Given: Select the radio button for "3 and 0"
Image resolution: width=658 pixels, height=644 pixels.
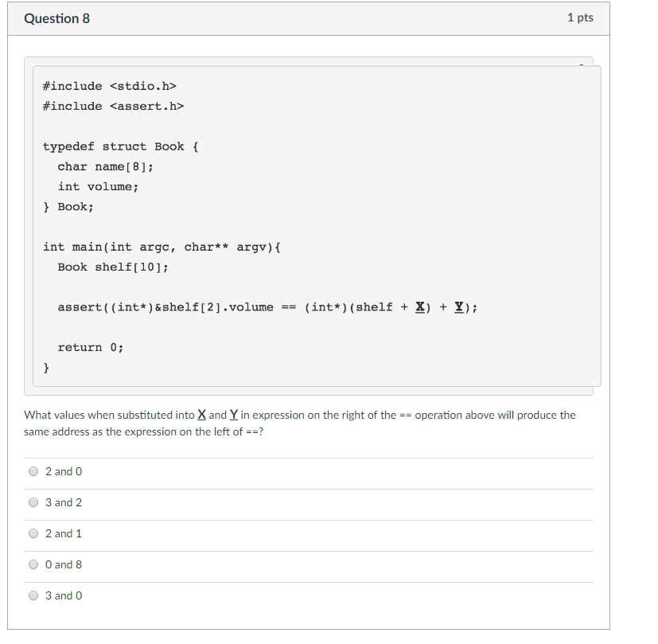Looking at the screenshot, I should [33, 595].
